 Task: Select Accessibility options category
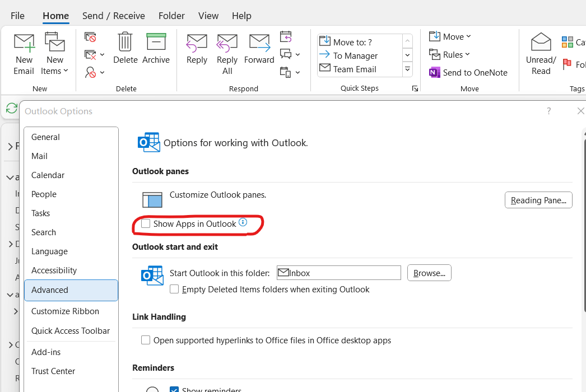pos(71,270)
